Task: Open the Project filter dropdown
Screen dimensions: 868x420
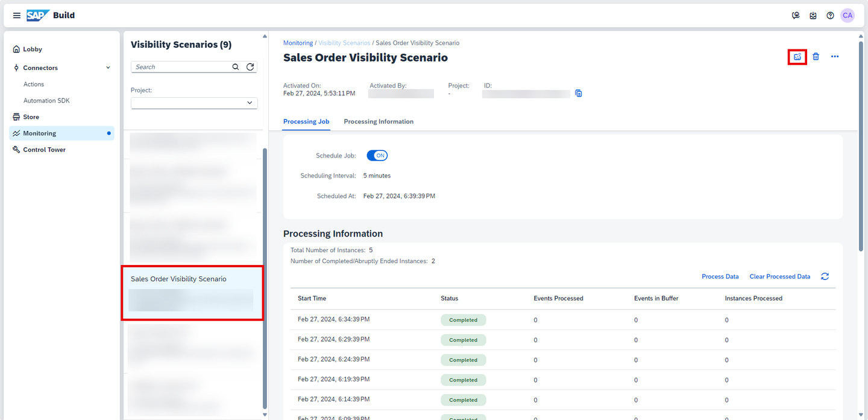Action: click(x=194, y=103)
